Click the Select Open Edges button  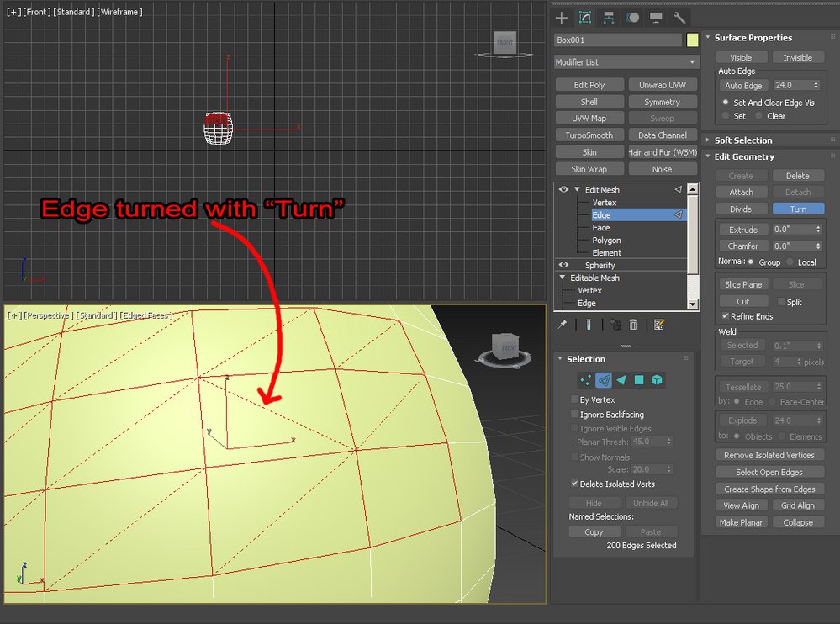(x=770, y=472)
